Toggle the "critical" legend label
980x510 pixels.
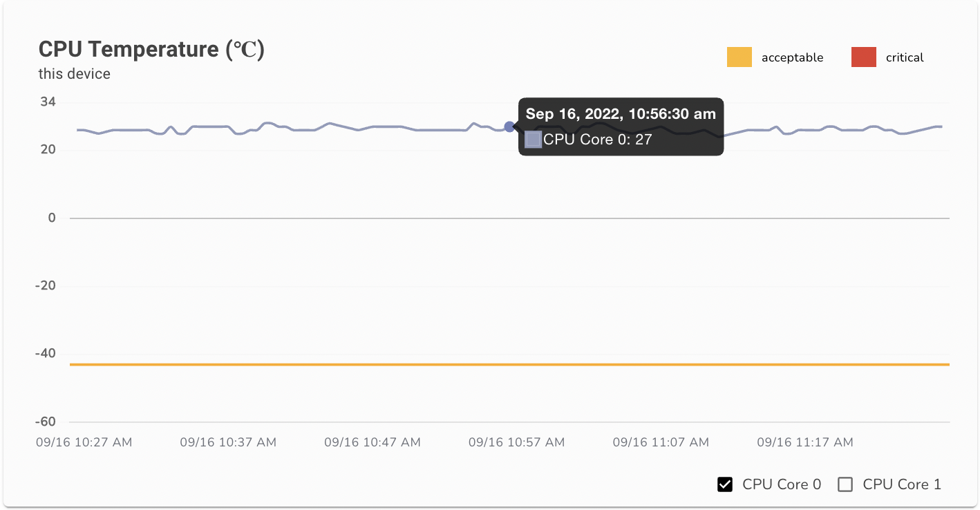click(x=905, y=58)
